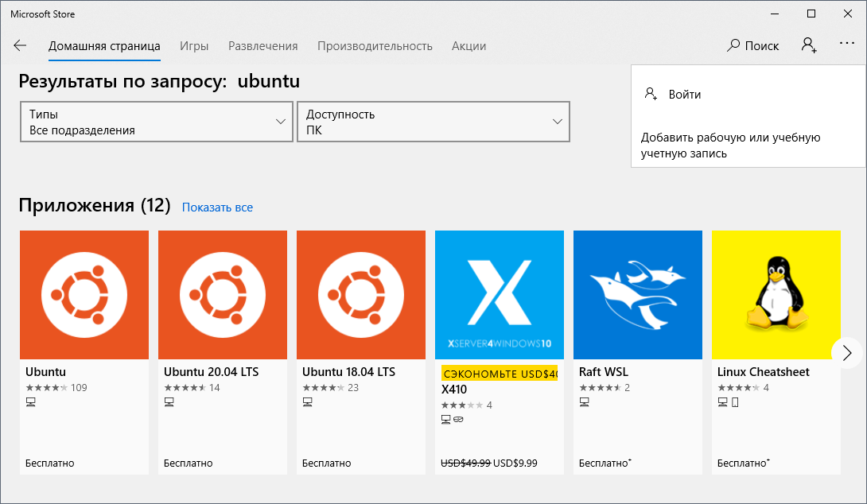Viewport: 867px width, 504px height.
Task: Open the Linux Cheatsheet penguin tile image
Action: (776, 295)
